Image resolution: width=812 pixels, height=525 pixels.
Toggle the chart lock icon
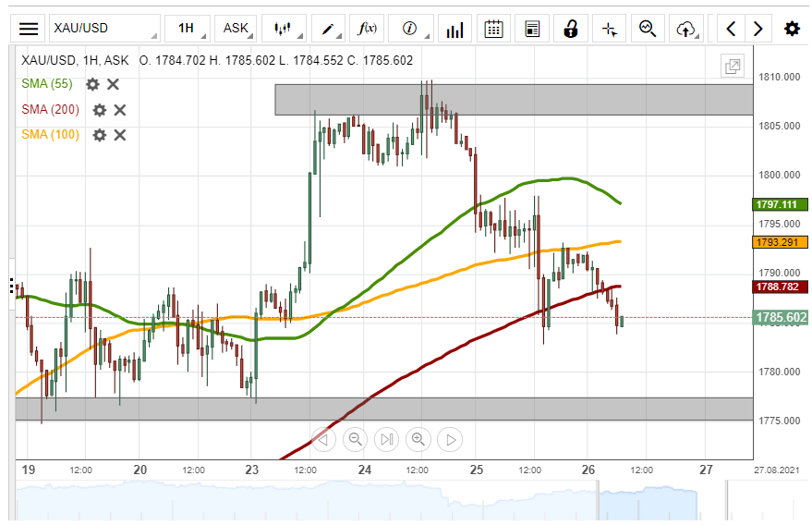[571, 29]
